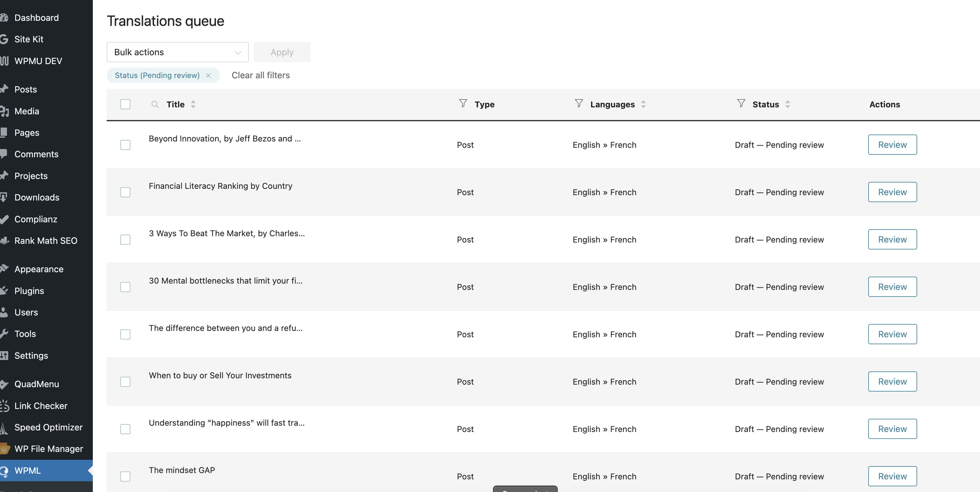
Task: Click the Rank Math SEO icon
Action: (x=4, y=241)
